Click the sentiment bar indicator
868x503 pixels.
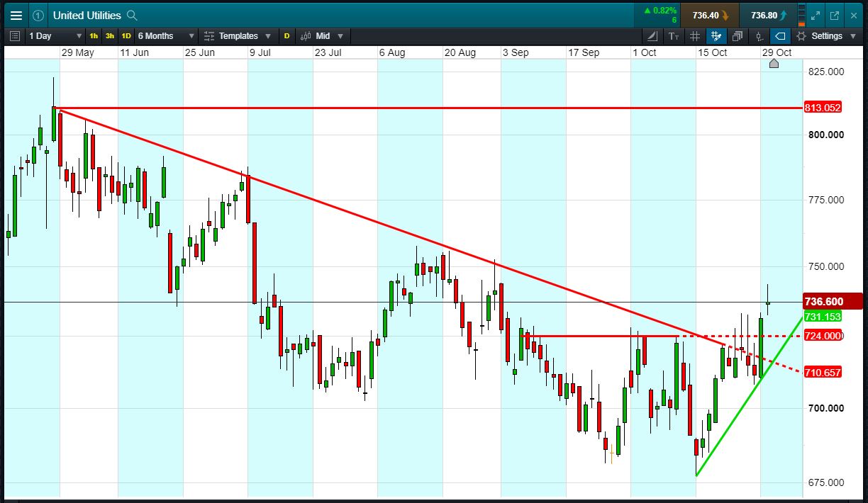802,15
